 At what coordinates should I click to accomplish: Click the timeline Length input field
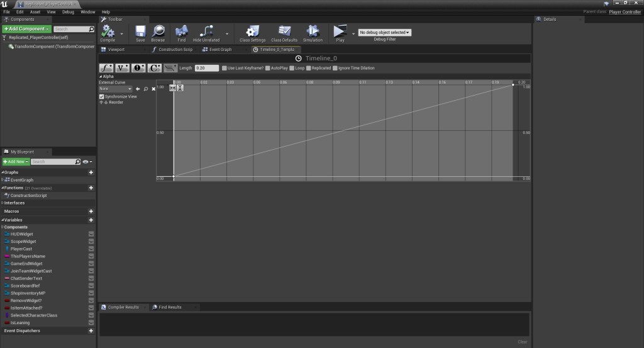[x=206, y=68]
